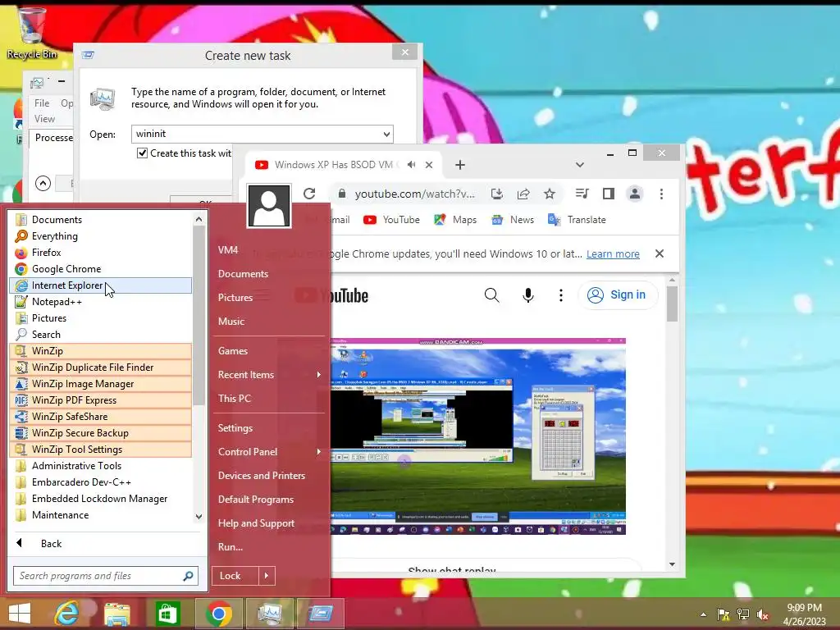The image size is (840, 630).
Task: Click the Lock button
Action: coord(235,576)
